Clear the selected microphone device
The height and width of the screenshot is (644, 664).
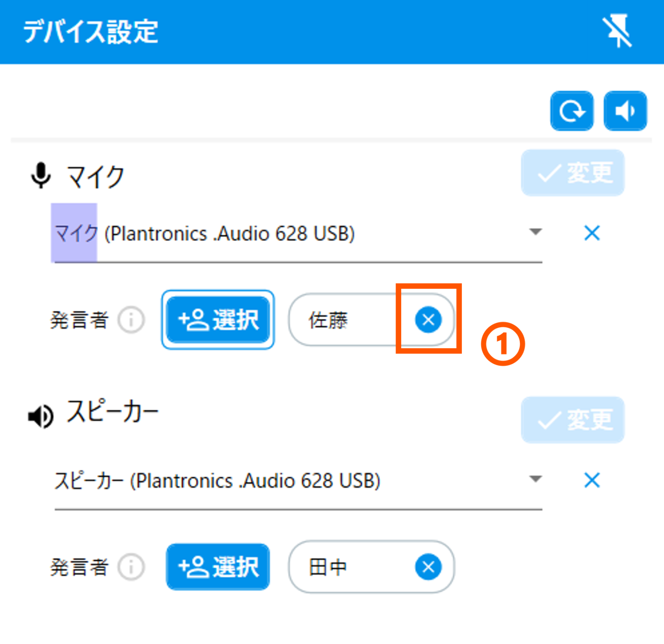pyautogui.click(x=592, y=233)
